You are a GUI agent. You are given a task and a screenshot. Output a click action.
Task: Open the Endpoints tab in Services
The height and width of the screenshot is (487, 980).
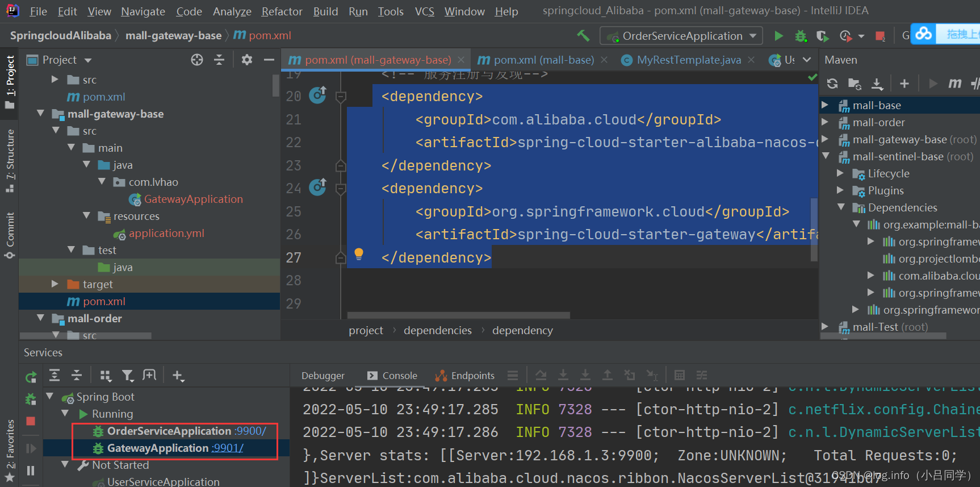click(465, 376)
